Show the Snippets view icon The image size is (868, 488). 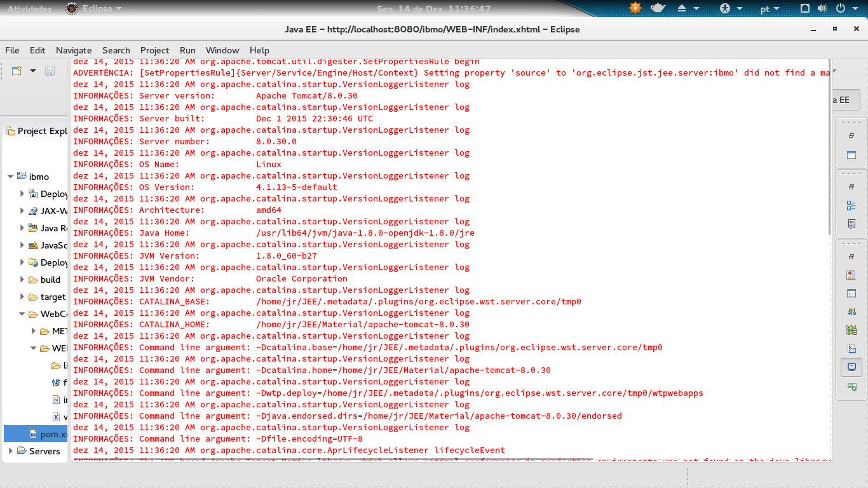coord(851,349)
